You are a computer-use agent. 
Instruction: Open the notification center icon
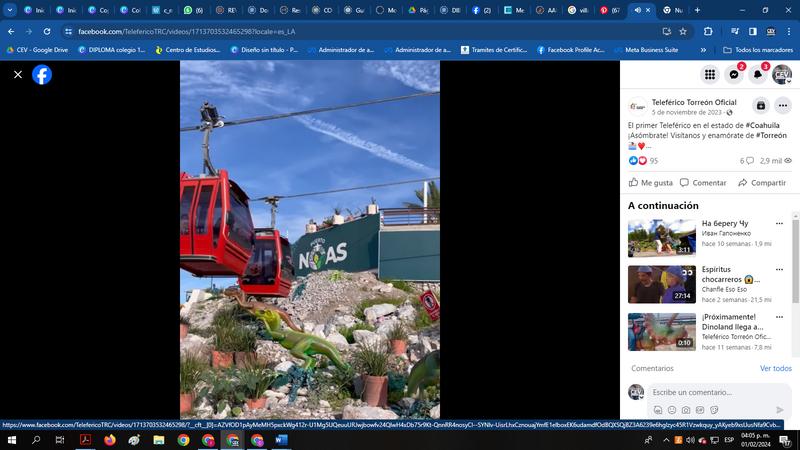[x=785, y=440]
